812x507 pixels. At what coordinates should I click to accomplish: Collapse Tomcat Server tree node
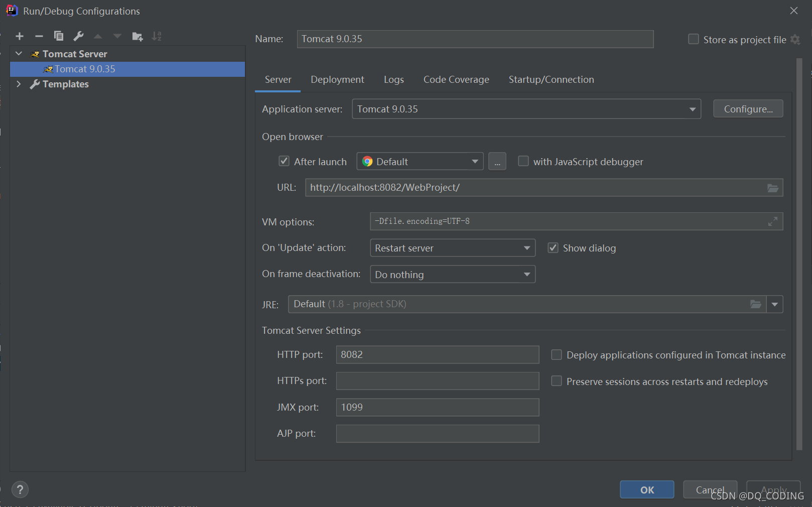tap(19, 54)
